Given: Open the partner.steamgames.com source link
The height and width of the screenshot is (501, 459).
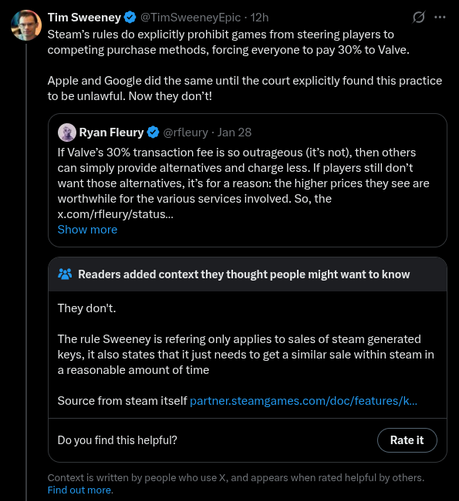Looking at the screenshot, I should [x=303, y=401].
